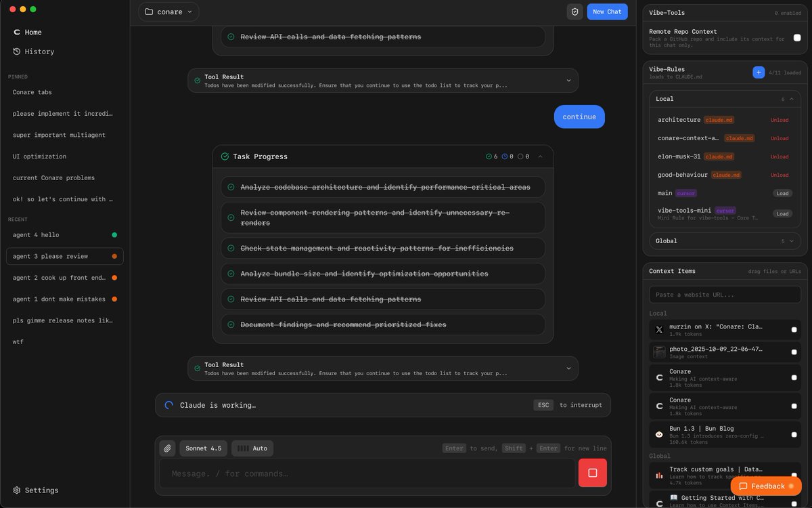Screen dimensions: 812x508
Task: Click the Conare logo icon next to Home
Action: [x=17, y=33]
